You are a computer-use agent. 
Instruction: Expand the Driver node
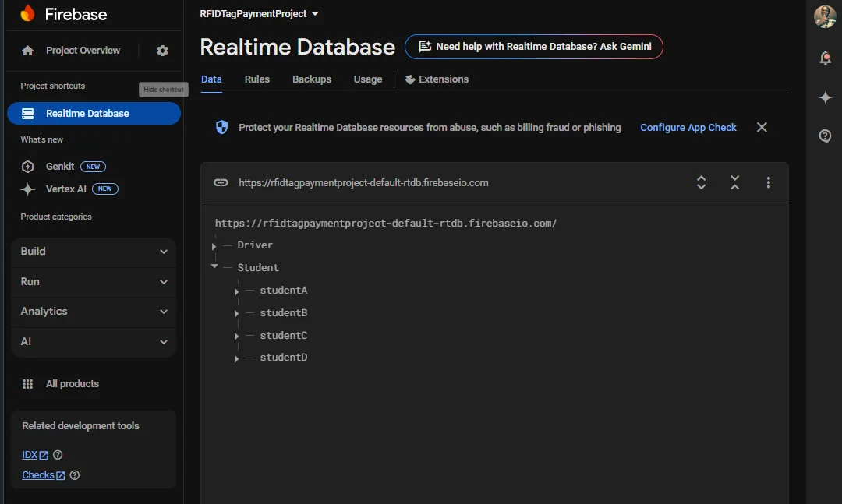click(214, 246)
